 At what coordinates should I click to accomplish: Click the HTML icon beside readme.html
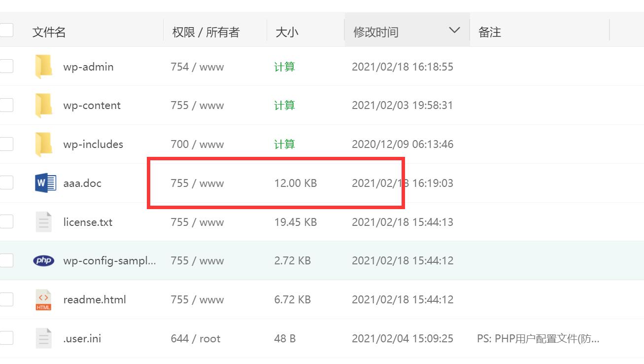pos(43,299)
